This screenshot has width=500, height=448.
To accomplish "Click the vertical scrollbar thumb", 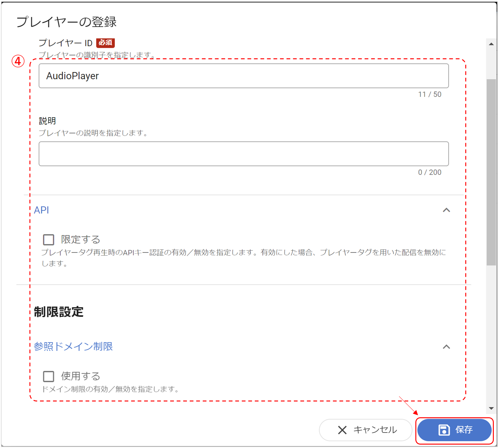I will 491,172.
